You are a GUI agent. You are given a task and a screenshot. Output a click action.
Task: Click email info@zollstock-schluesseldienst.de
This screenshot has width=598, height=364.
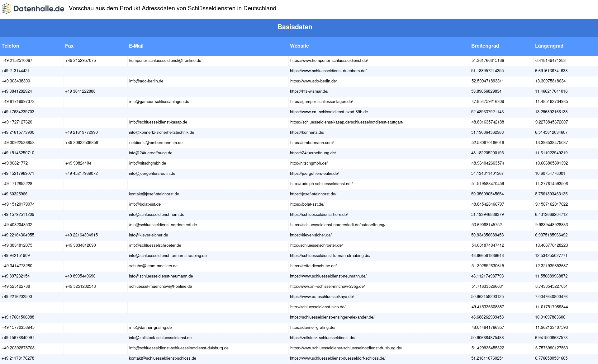pos(160,338)
